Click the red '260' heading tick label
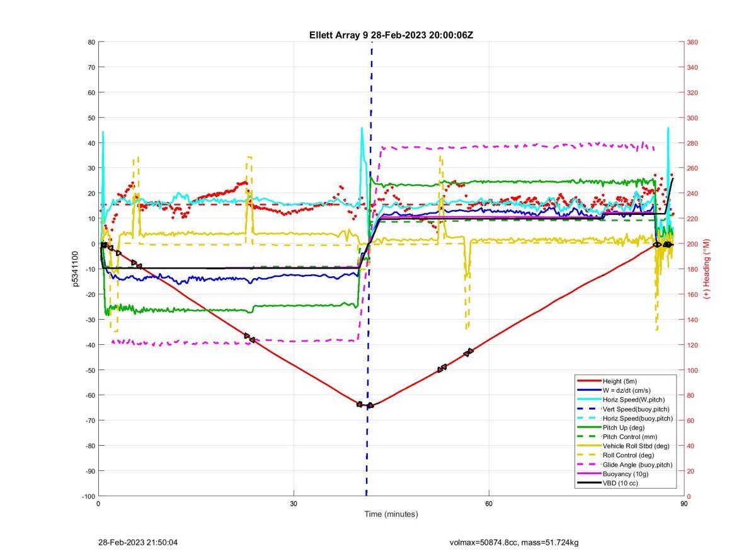This screenshot has width=756, height=558. (692, 168)
